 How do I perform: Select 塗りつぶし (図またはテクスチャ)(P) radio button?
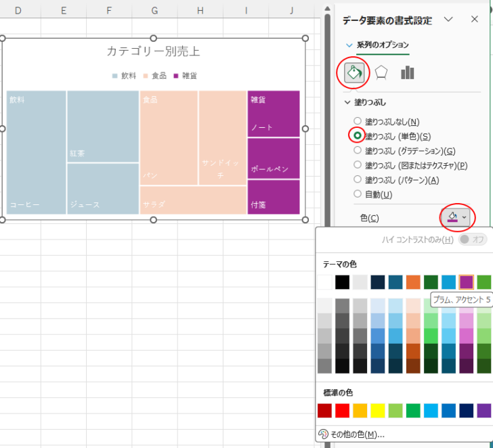(358, 164)
